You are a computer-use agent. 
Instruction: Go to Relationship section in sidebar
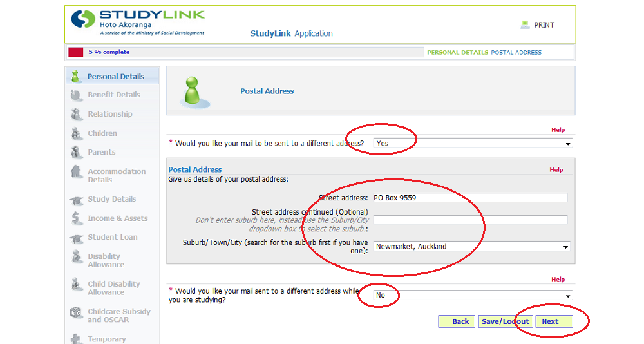point(109,114)
